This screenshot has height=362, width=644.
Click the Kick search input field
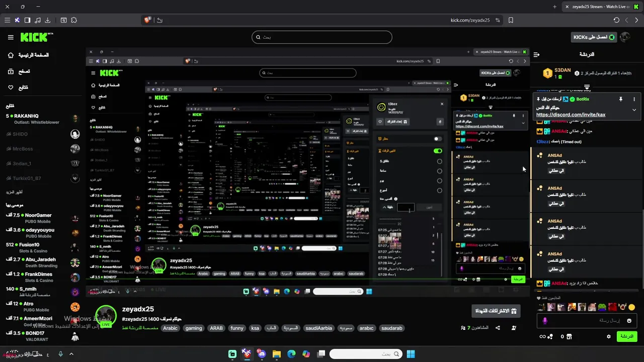[322, 37]
